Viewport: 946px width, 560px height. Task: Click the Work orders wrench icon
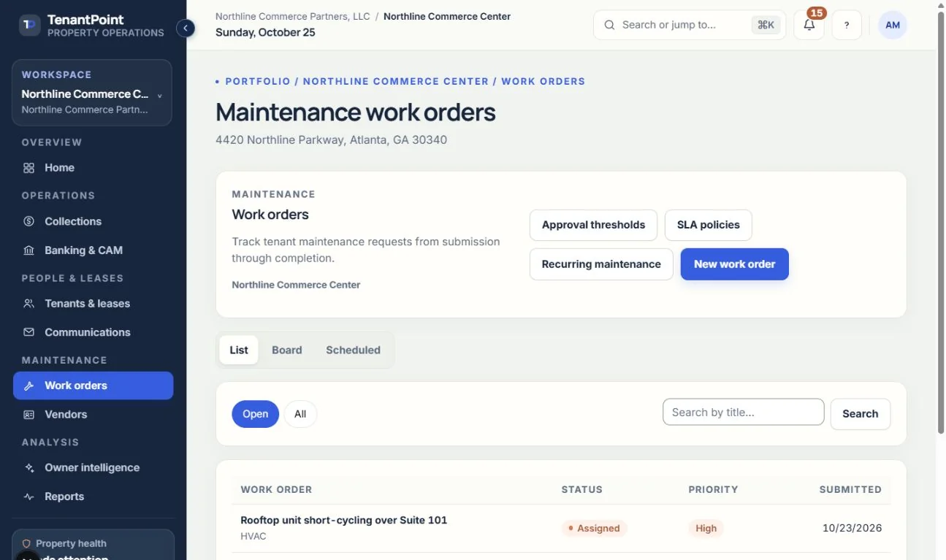[x=29, y=386]
